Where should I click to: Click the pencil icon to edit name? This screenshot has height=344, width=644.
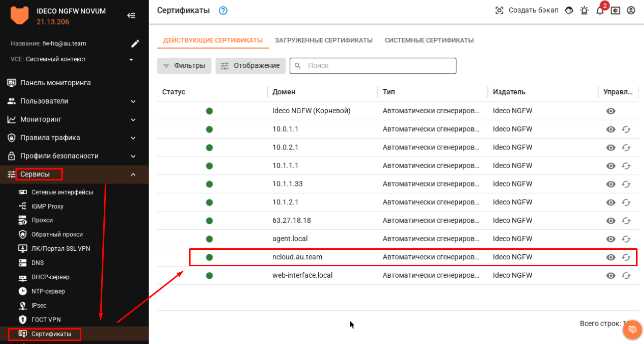tap(135, 44)
